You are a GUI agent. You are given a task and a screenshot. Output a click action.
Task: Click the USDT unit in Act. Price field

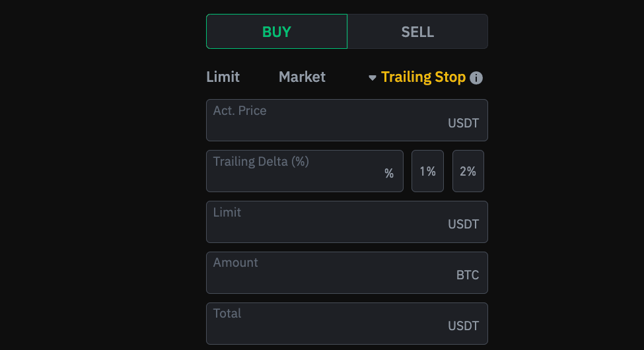coord(463,123)
